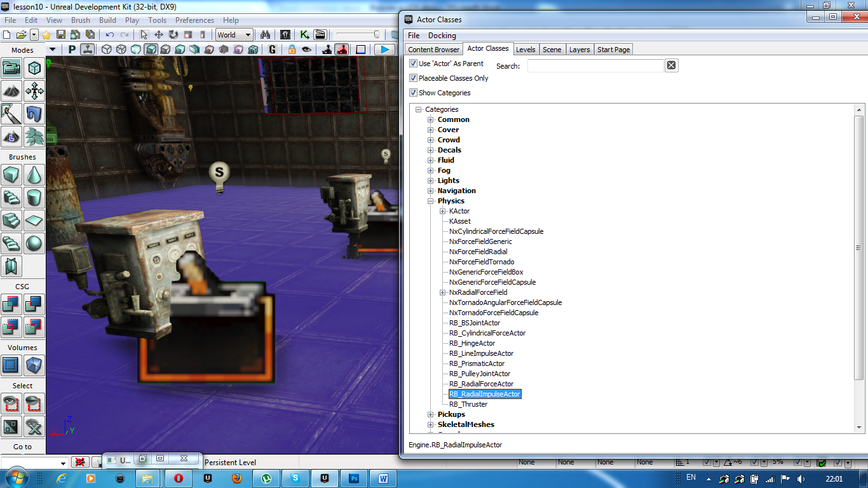Screen dimensions: 868x488
Task: Select the Rotate widget mode tool
Action: pyautogui.click(x=173, y=35)
